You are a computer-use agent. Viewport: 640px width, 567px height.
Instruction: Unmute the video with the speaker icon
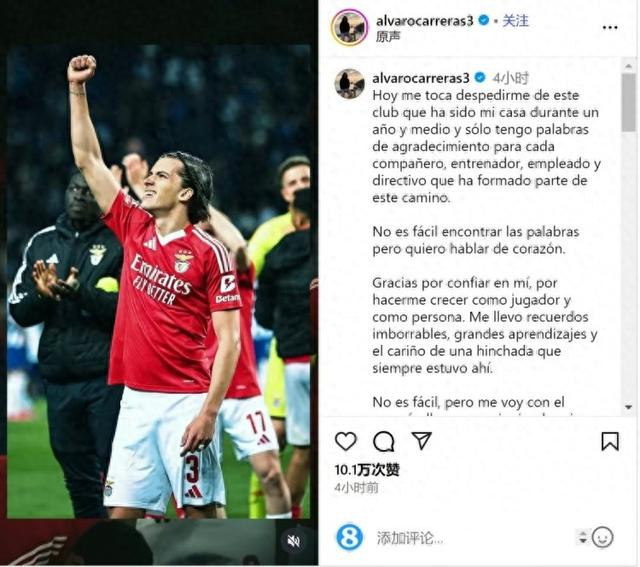point(293,541)
